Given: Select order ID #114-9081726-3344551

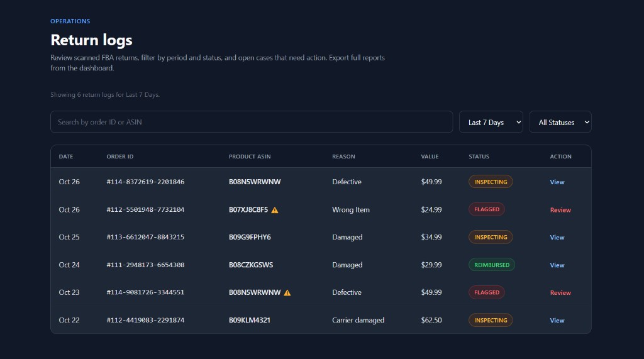Looking at the screenshot, I should (145, 292).
